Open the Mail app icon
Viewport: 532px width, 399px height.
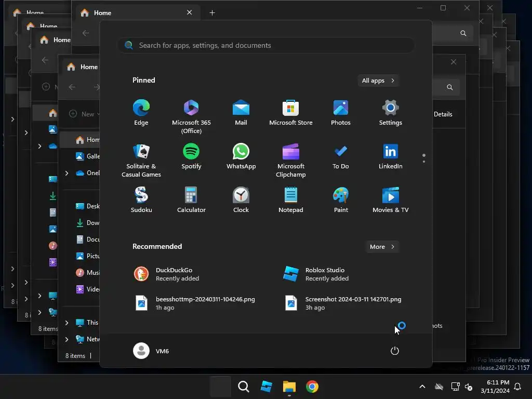[241, 113]
